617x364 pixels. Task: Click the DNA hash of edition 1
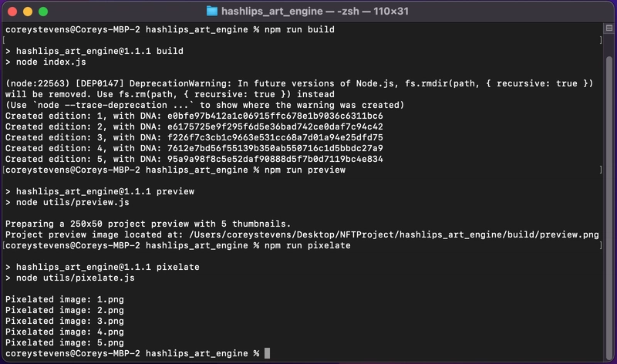[x=275, y=116]
